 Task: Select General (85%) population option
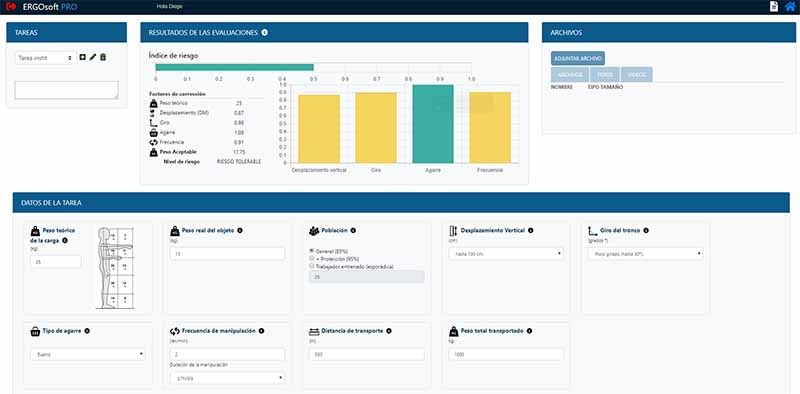[311, 251]
